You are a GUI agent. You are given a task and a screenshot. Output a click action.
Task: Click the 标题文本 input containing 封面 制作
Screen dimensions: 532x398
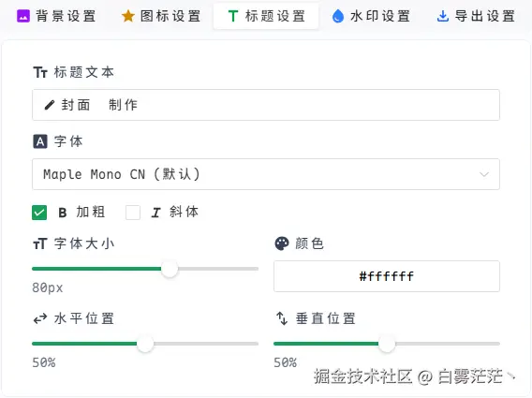pos(266,105)
